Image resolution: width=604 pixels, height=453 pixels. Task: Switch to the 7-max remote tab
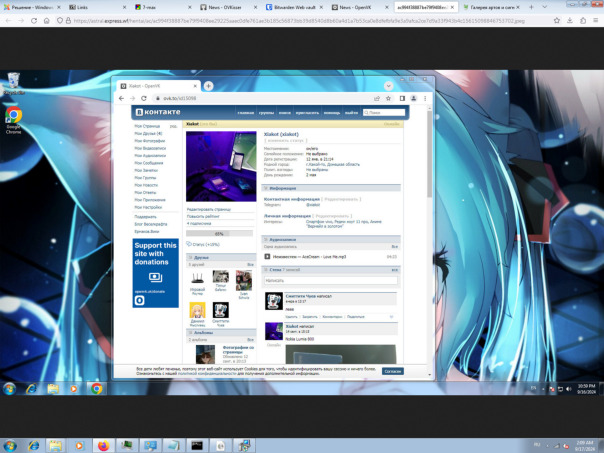point(150,6)
